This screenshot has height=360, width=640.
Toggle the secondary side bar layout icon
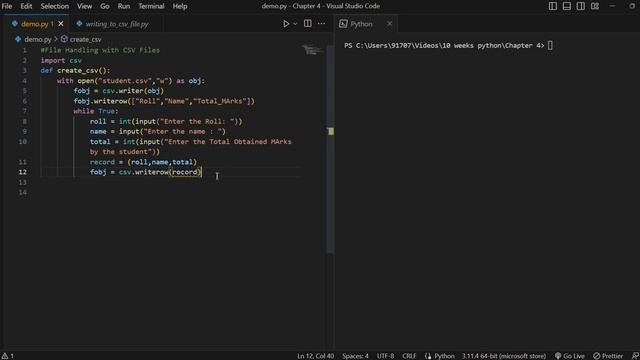coord(580,6)
